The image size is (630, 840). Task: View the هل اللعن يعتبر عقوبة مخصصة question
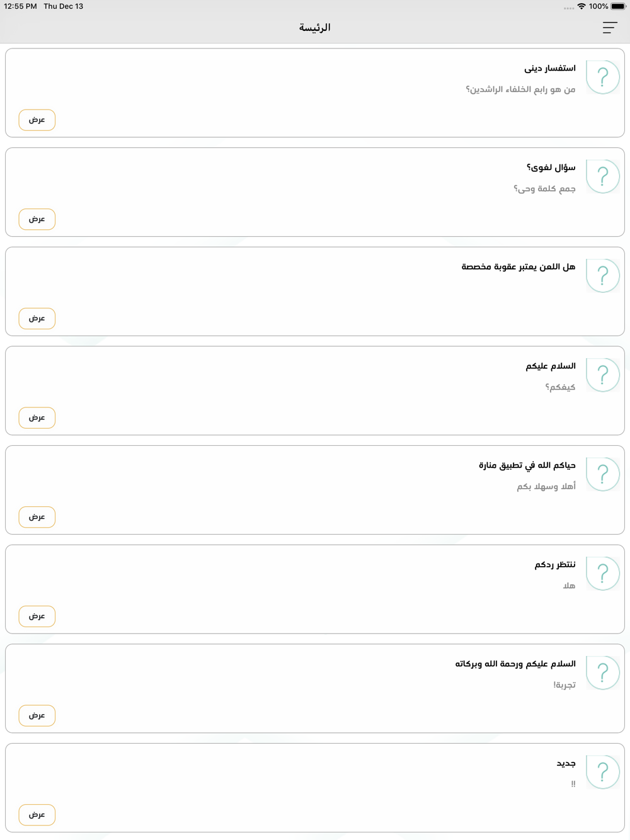point(37,319)
